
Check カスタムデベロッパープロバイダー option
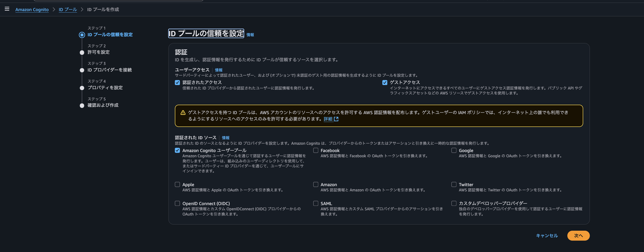454,203
